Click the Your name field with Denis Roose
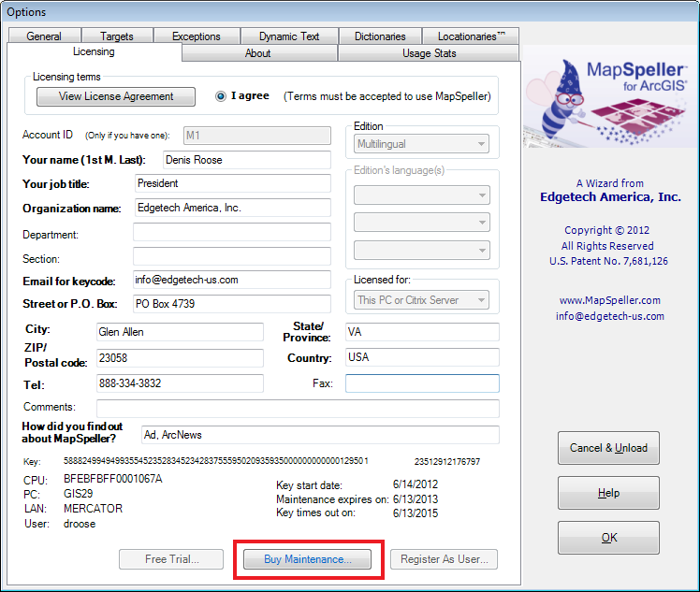The height and width of the screenshot is (592, 700). click(247, 160)
